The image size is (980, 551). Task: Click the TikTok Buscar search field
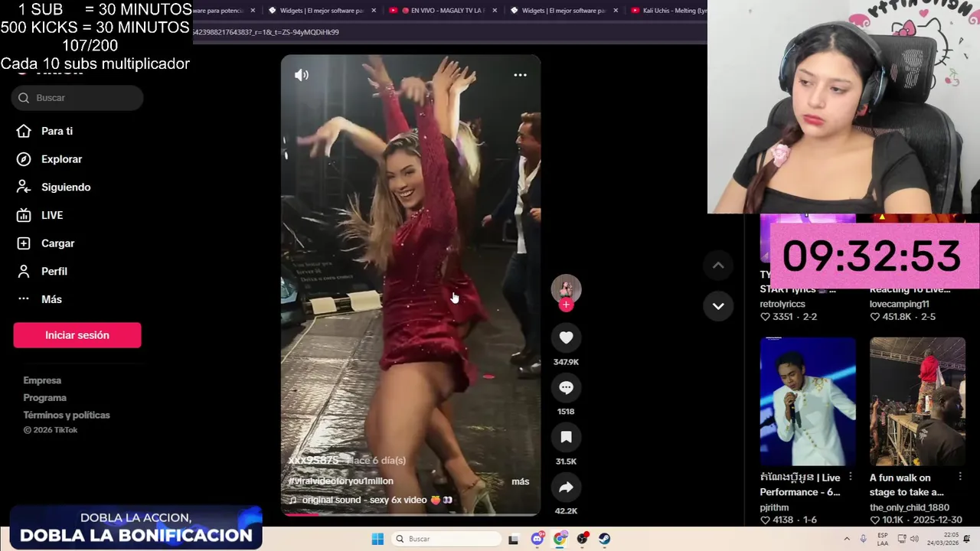point(77,98)
